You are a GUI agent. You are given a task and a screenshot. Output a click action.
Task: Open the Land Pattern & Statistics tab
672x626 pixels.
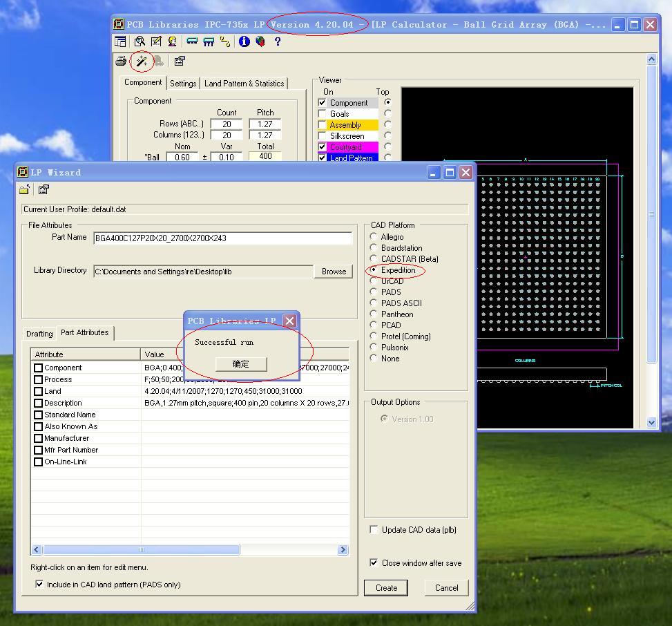pos(244,84)
